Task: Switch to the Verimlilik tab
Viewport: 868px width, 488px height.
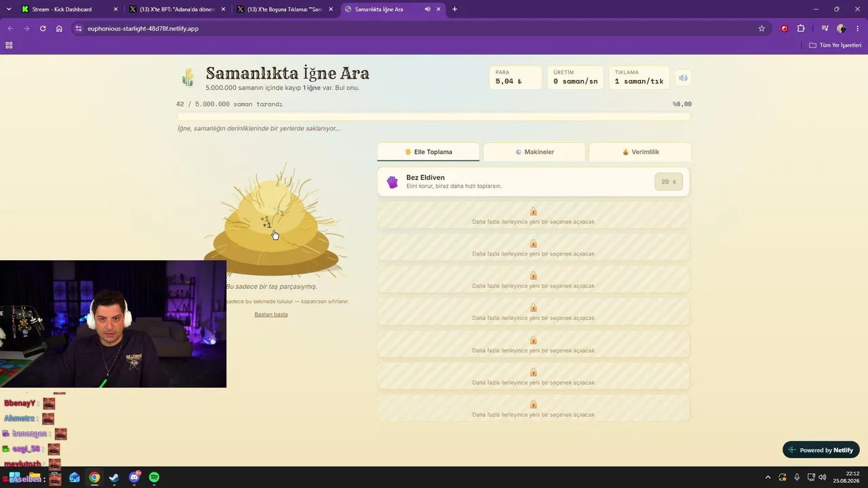Action: click(x=640, y=152)
